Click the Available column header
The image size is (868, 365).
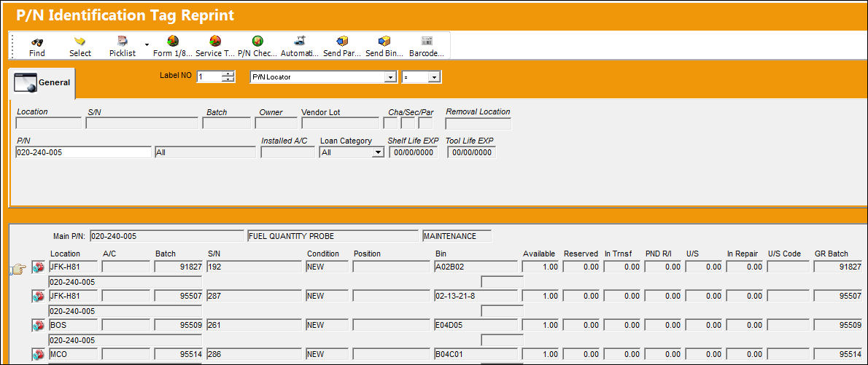(539, 254)
